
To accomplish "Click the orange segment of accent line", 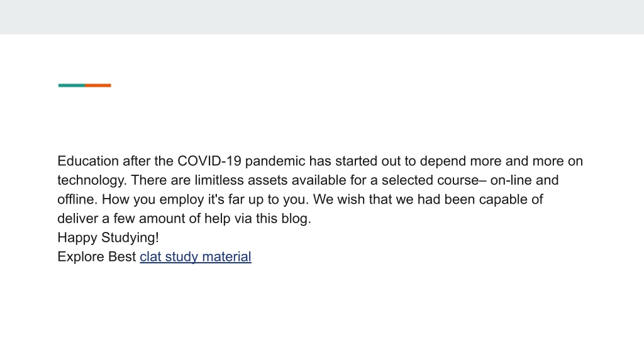I will tap(98, 85).
